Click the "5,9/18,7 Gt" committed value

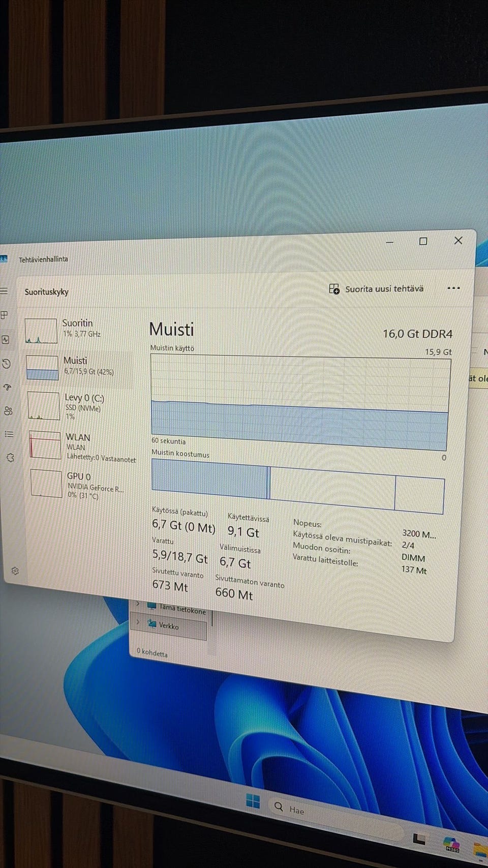[x=180, y=557]
